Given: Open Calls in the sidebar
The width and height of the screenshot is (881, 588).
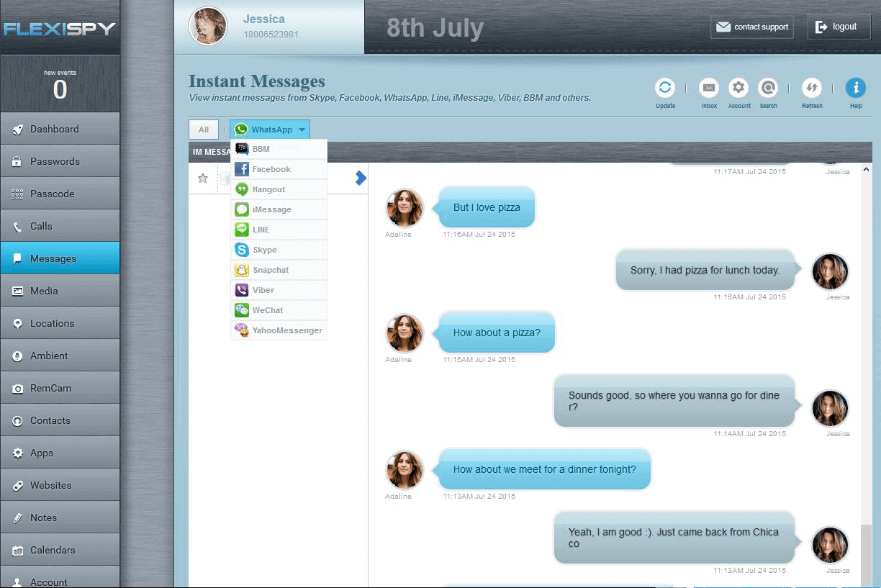Looking at the screenshot, I should [60, 226].
